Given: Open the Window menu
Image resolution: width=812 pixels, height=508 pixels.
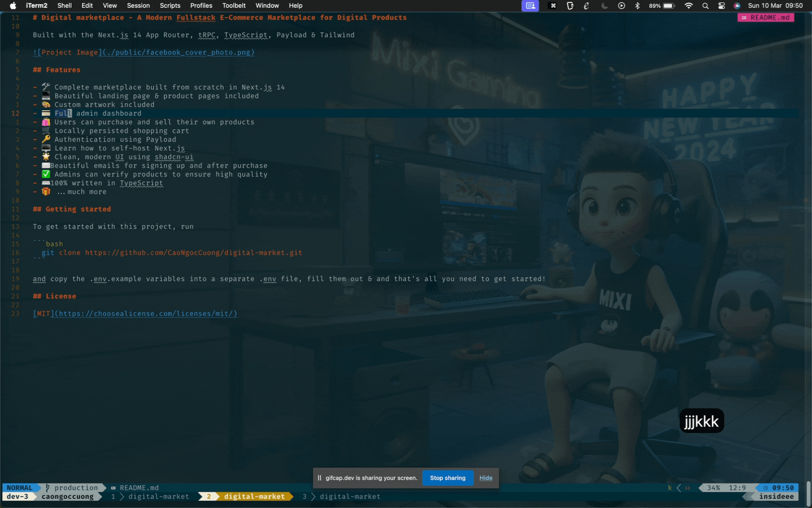Looking at the screenshot, I should (x=267, y=6).
